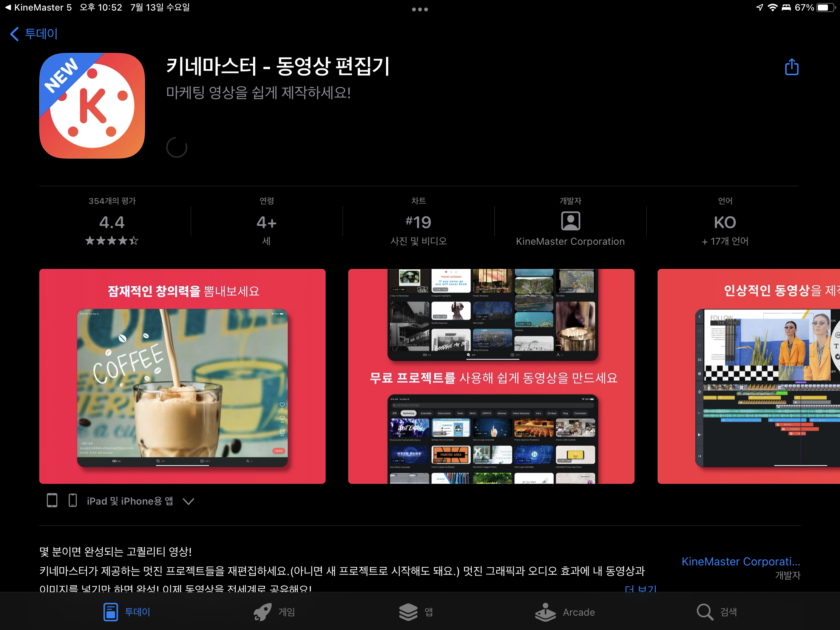The image size is (840, 630).
Task: Tap the star rating row
Action: click(112, 241)
